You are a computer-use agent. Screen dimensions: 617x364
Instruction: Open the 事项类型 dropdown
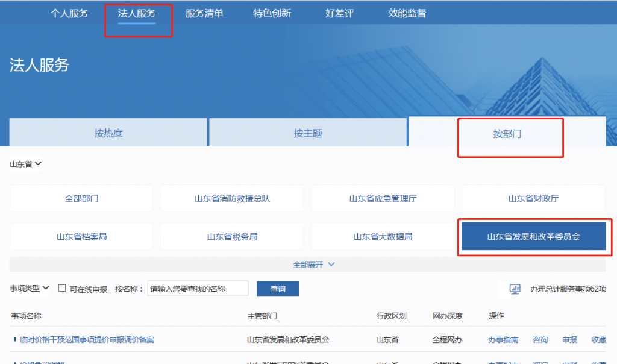(30, 289)
